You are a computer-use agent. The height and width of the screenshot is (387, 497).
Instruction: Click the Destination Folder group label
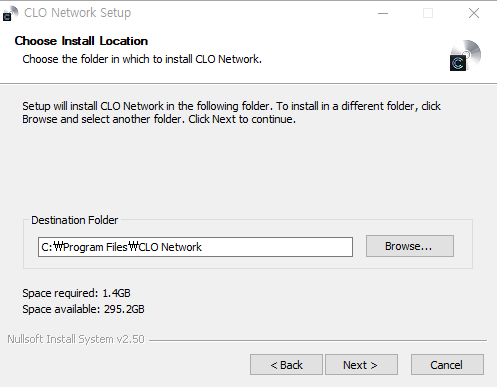tap(75, 220)
